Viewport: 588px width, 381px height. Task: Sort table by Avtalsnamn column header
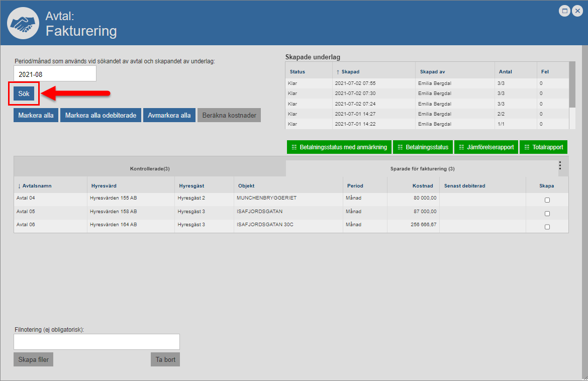[37, 186]
